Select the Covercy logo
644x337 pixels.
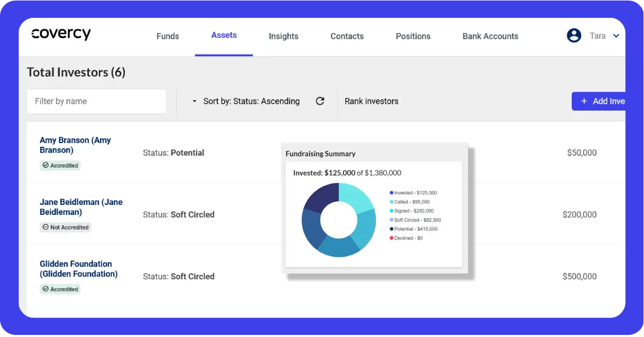coord(61,34)
